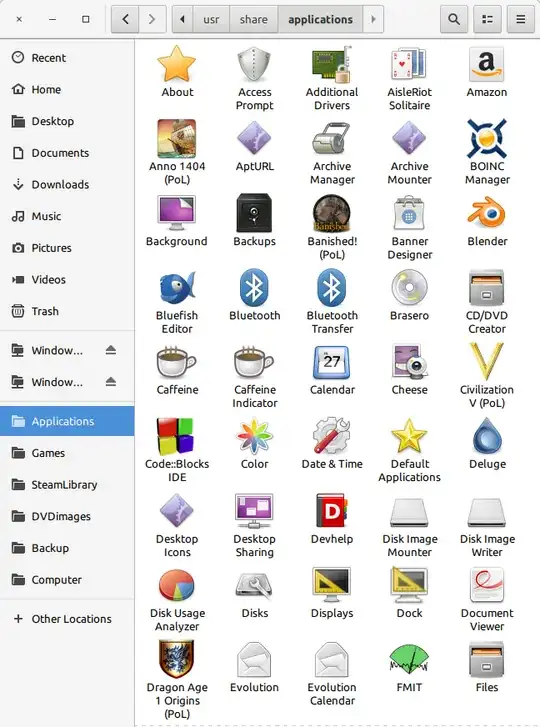Open the Backup bookmark
The image size is (540, 727).
tap(67, 548)
